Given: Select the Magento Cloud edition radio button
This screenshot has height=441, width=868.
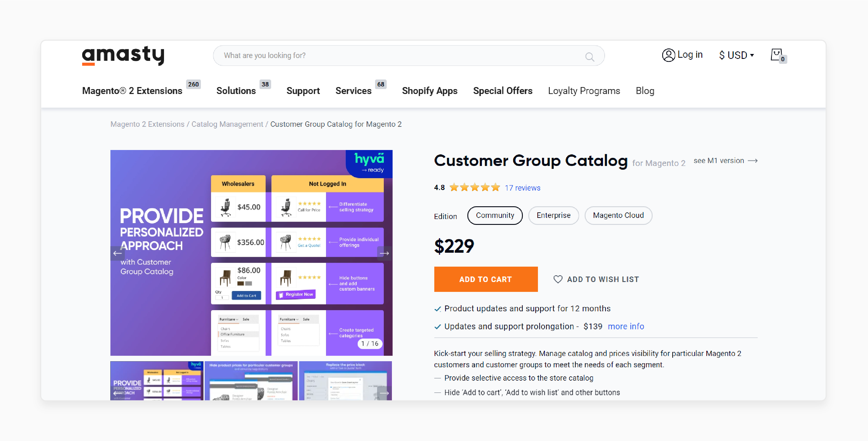Looking at the screenshot, I should (618, 215).
